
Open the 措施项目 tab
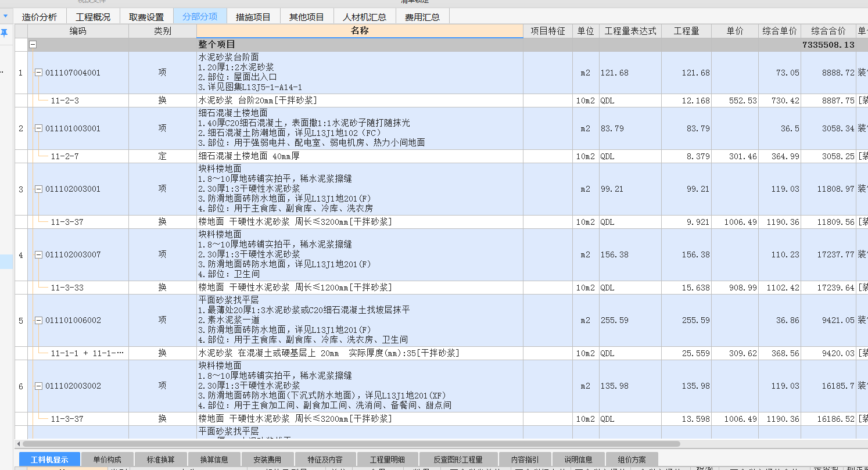pos(253,17)
